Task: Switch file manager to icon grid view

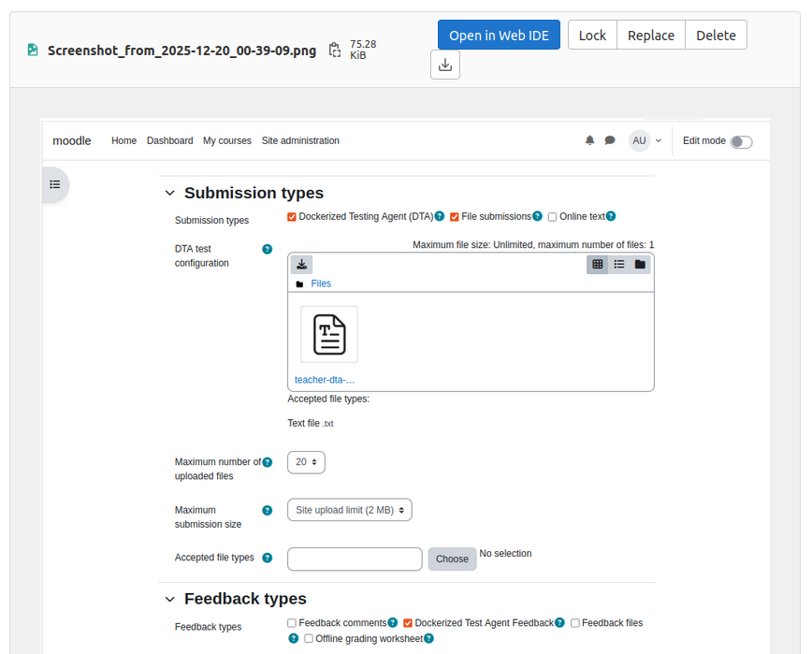Action: [x=597, y=265]
